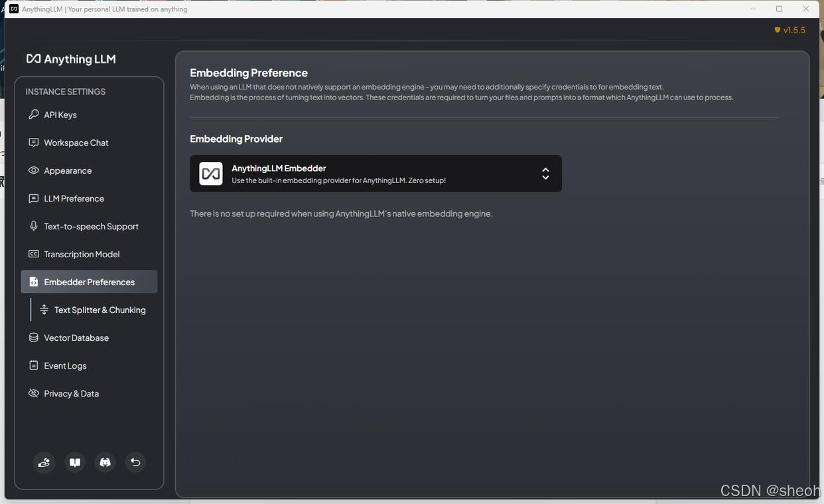The image size is (824, 504).
Task: Navigate to Transcription Model settings
Action: (89, 254)
